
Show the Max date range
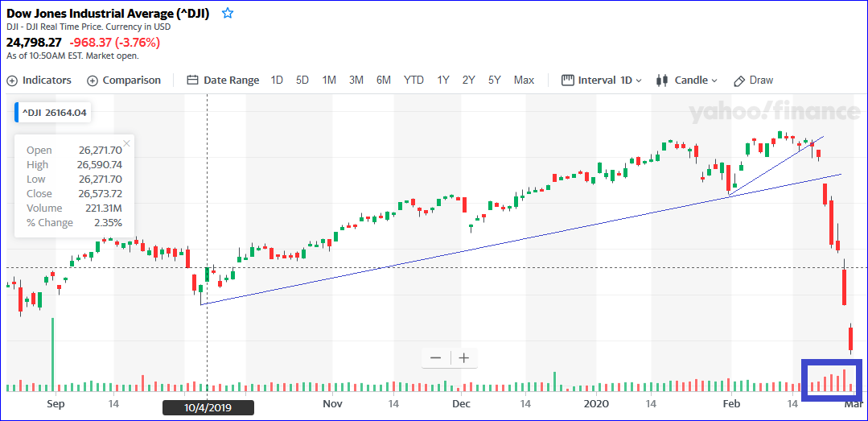click(x=524, y=80)
